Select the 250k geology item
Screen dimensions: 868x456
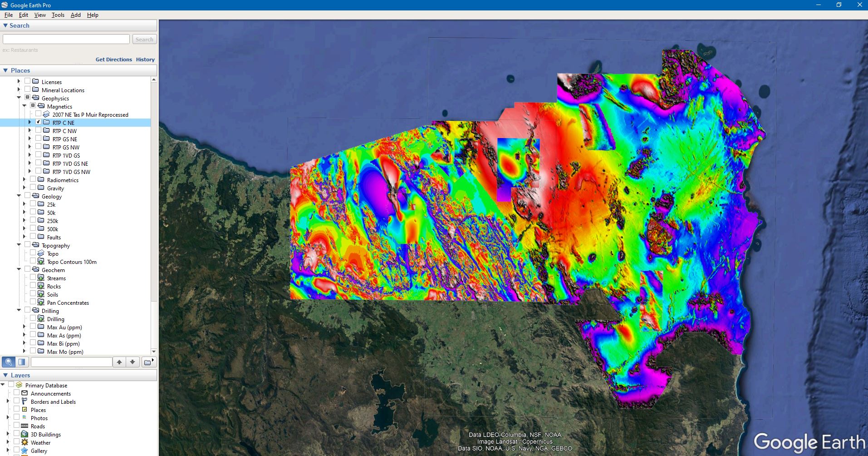click(x=53, y=221)
